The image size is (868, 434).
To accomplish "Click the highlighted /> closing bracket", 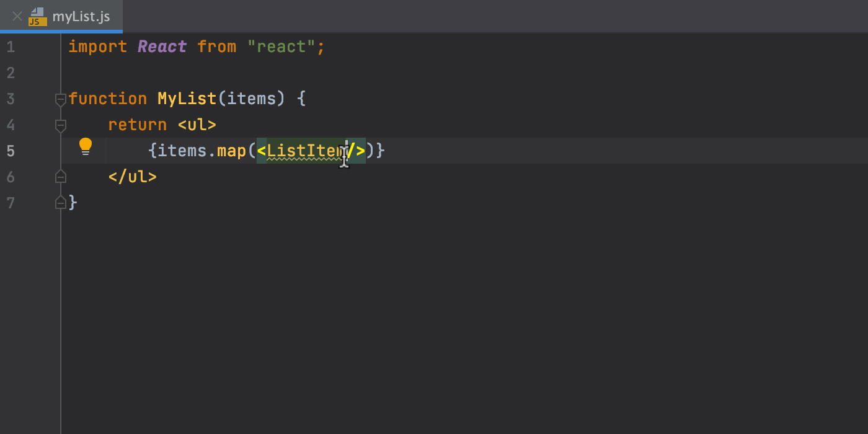I will point(356,151).
